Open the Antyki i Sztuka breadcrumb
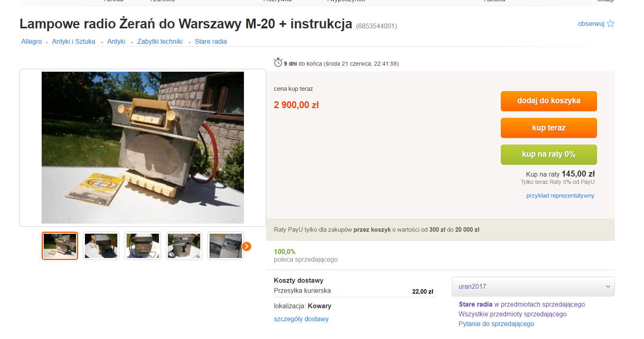Screen dimensions: 644x339 coord(74,41)
